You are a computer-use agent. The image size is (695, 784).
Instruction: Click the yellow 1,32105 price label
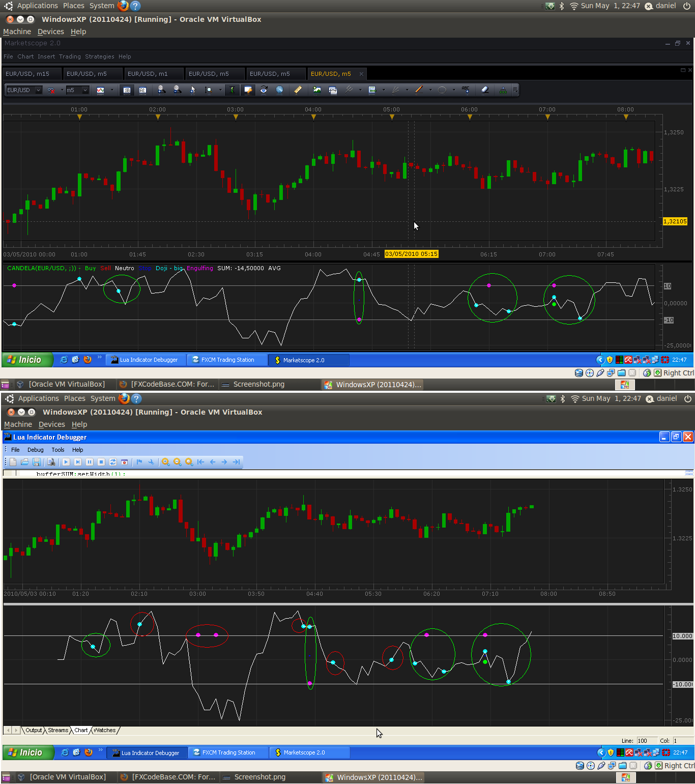point(675,221)
